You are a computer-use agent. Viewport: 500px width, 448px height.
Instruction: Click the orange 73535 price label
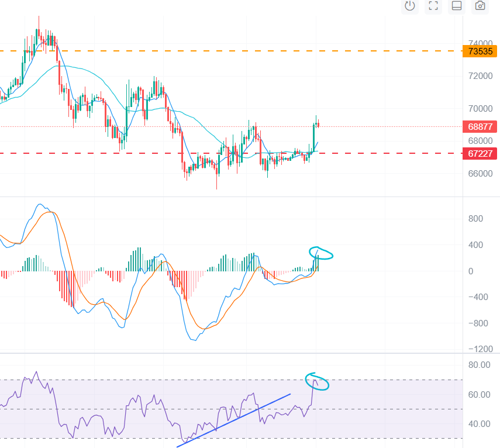click(480, 51)
